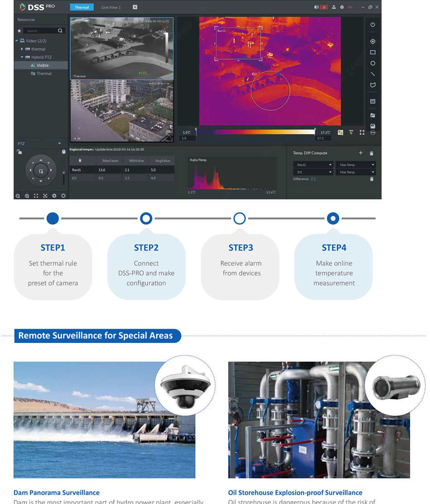The width and height of the screenshot is (430, 504).
Task: Add a Temp. Diff Compute entry
Action: pyautogui.click(x=361, y=153)
